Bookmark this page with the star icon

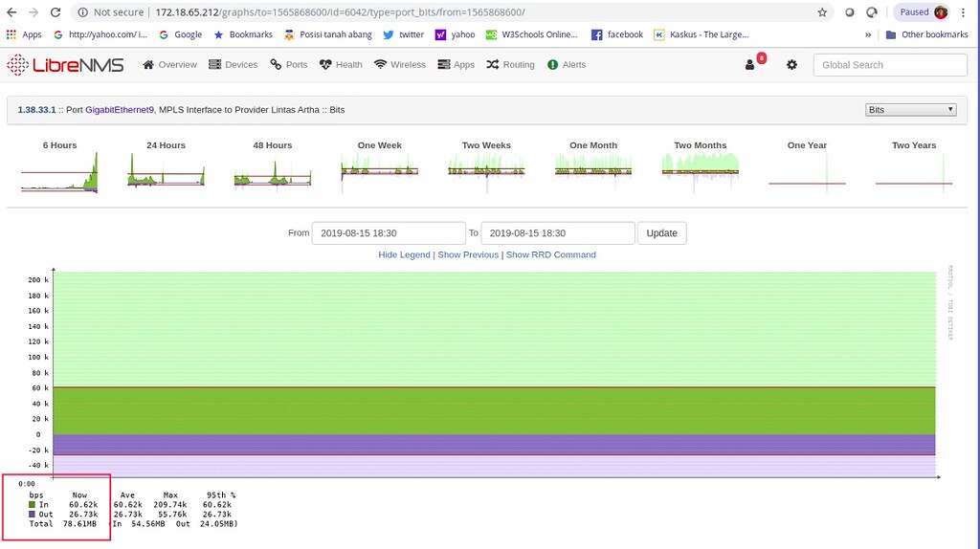(822, 12)
